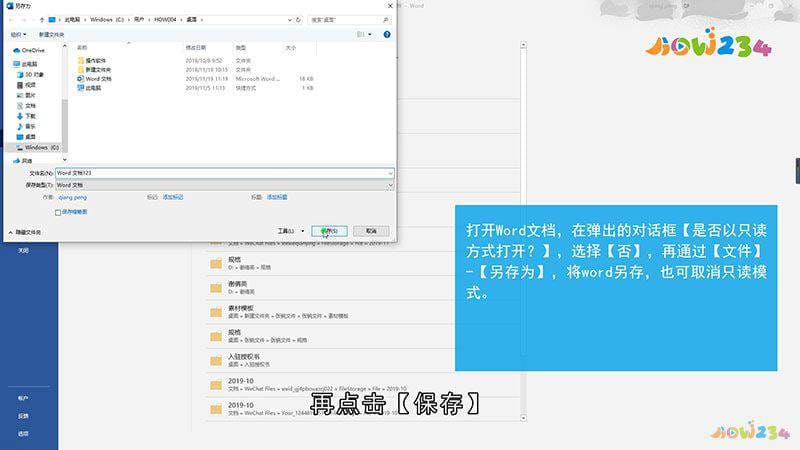Click Account (帐户) in Word backstage sidebar
Image resolution: width=800 pixels, height=450 pixels.
[23, 398]
